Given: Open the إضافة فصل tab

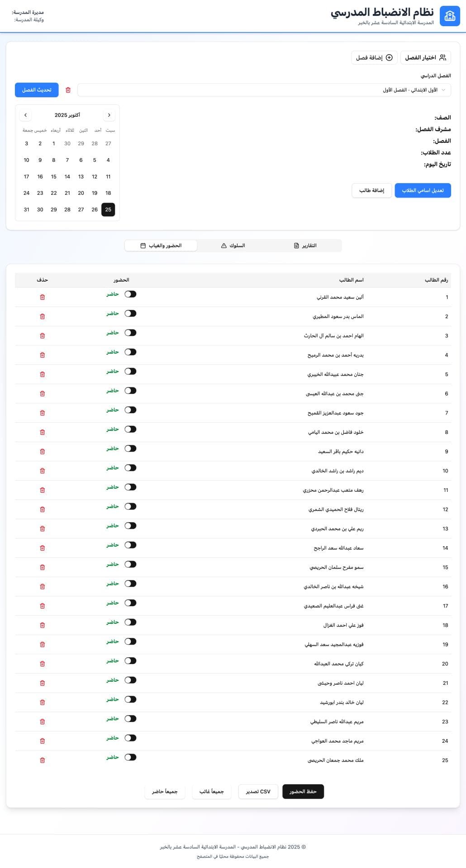Looking at the screenshot, I should pos(374,57).
